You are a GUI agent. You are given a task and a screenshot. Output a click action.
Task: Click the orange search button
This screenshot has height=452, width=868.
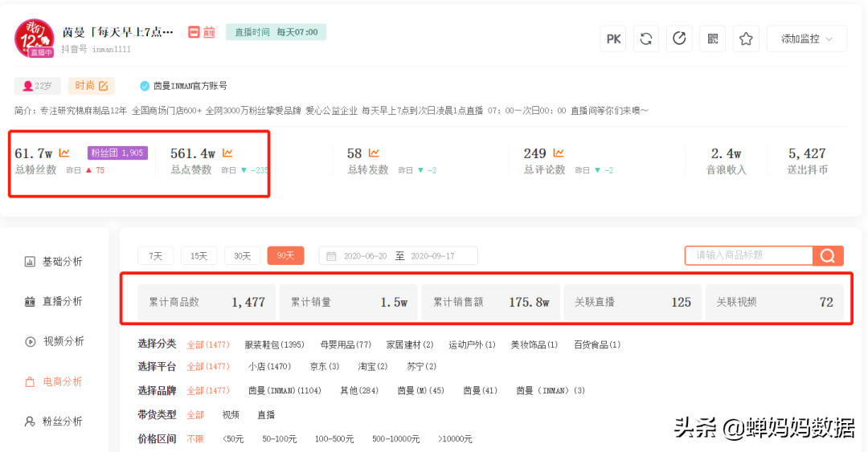click(828, 255)
